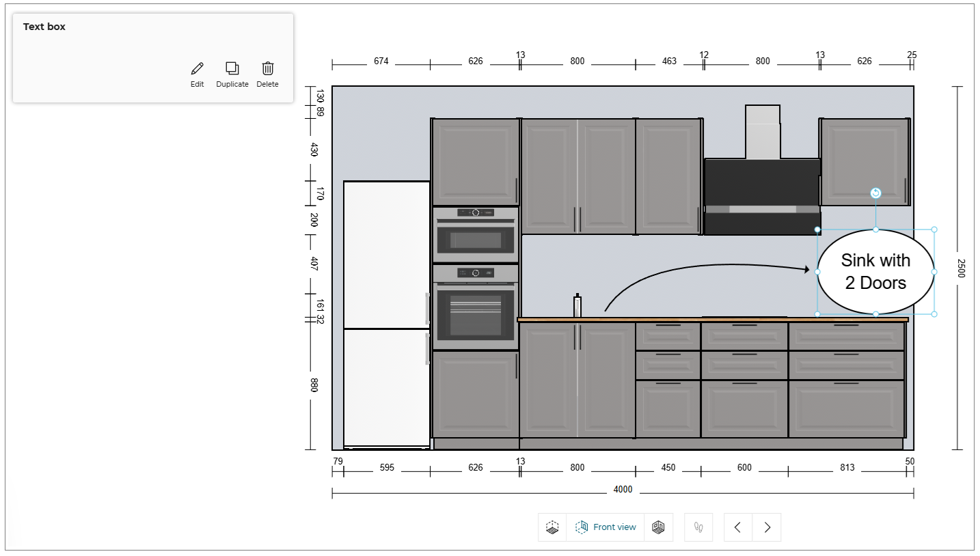This screenshot has height=556, width=980.
Task: Start the walkthrough mode with the footsteps icon
Action: coord(698,527)
